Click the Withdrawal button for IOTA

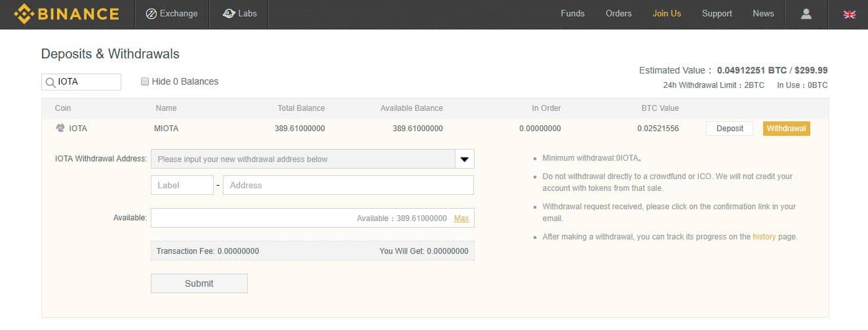pyautogui.click(x=786, y=129)
